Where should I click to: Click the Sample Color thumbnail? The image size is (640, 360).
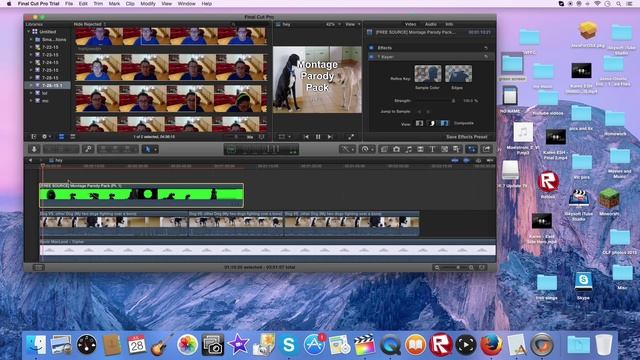(x=428, y=74)
